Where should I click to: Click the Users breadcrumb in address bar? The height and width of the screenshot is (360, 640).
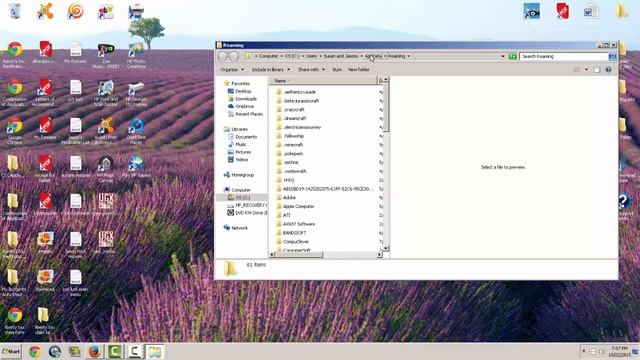pyautogui.click(x=311, y=56)
